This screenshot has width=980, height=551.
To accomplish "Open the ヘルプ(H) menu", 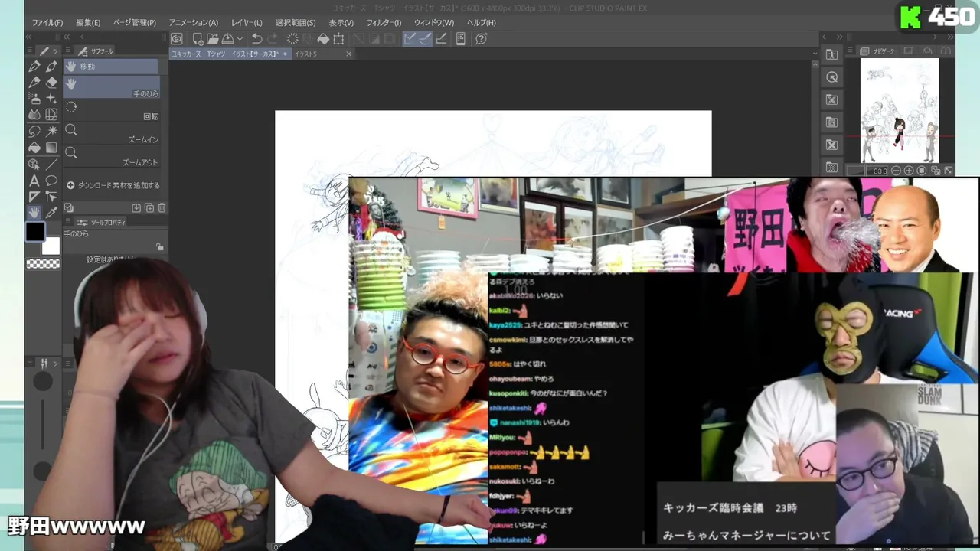I will tap(482, 23).
